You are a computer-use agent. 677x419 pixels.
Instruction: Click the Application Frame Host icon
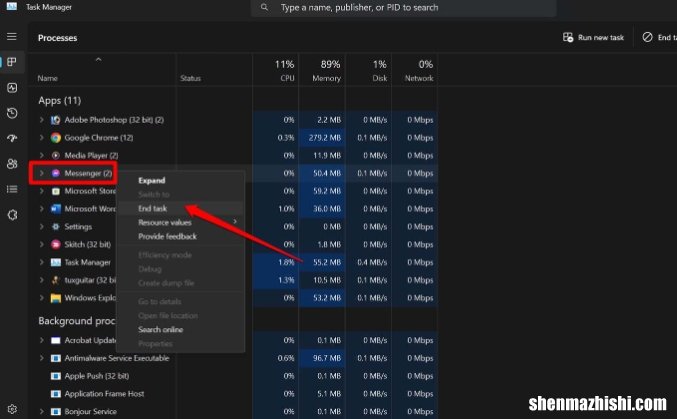[x=56, y=394]
